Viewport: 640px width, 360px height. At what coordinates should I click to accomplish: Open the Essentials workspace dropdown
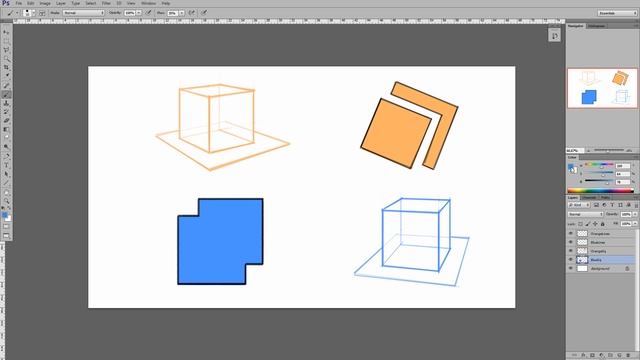[617, 13]
